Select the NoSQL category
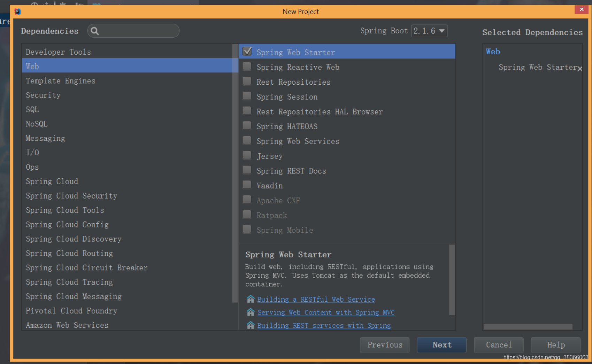 [x=127, y=124]
